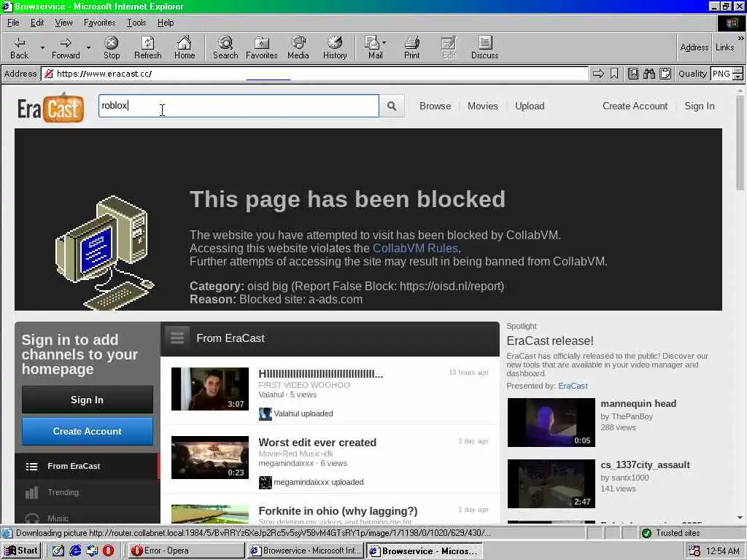This screenshot has width=747, height=560.
Task: Click the EraCast presenter link in Spotlight
Action: pos(573,386)
